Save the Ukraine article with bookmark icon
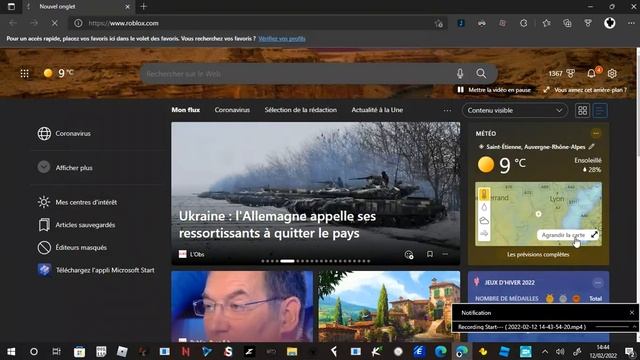 tap(429, 254)
